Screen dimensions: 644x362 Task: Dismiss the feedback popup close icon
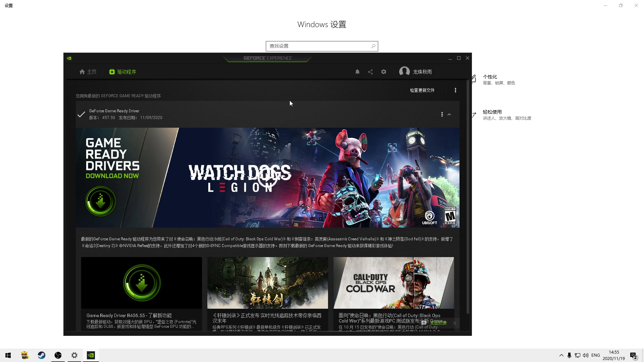pos(454,323)
